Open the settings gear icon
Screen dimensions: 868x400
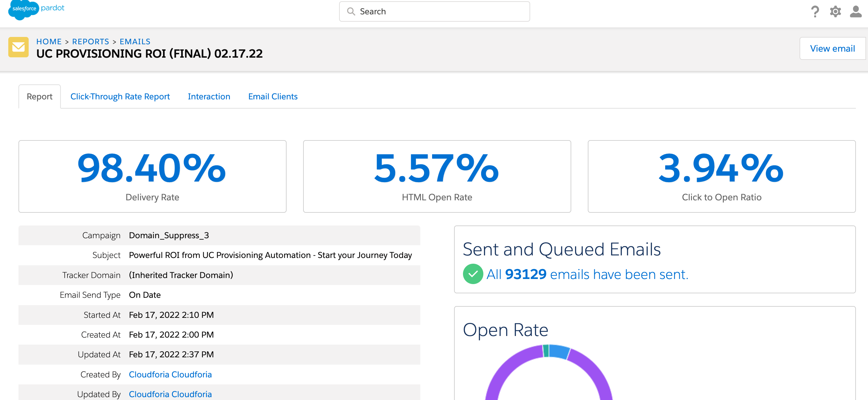835,11
